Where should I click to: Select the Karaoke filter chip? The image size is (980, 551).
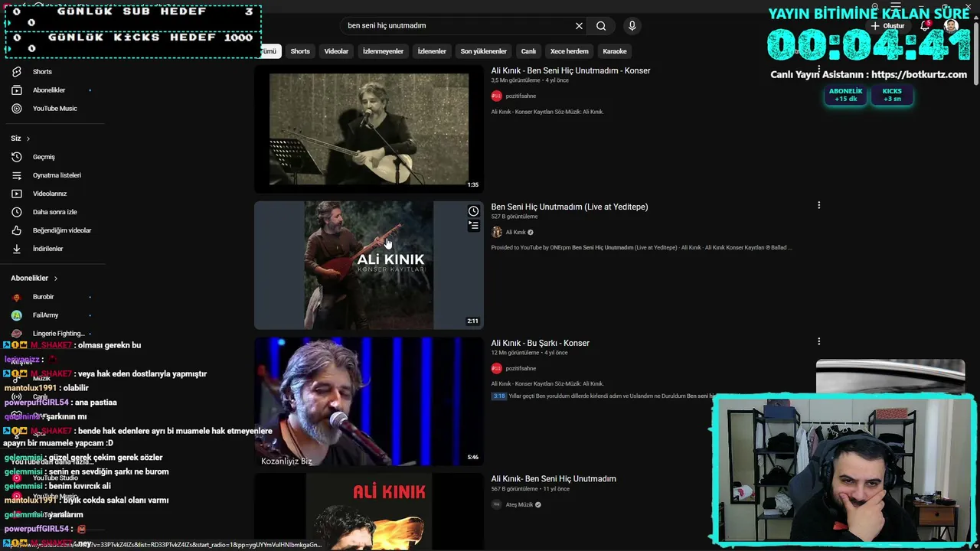coord(615,51)
